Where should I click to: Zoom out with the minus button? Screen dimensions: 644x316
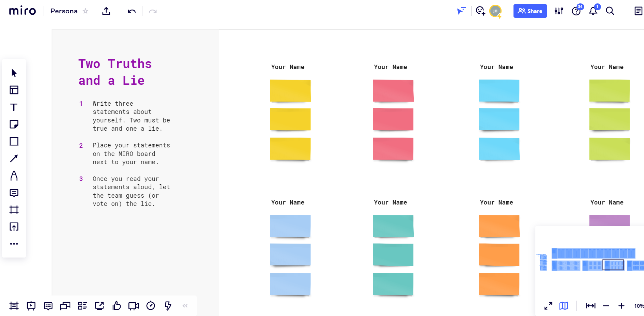(606, 306)
